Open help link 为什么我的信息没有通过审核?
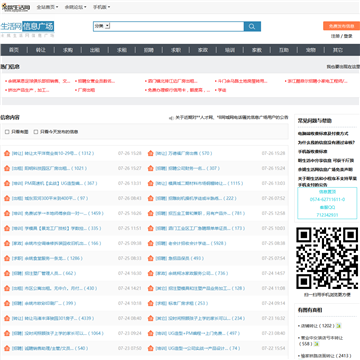The image size is (360, 360). tap(326, 142)
